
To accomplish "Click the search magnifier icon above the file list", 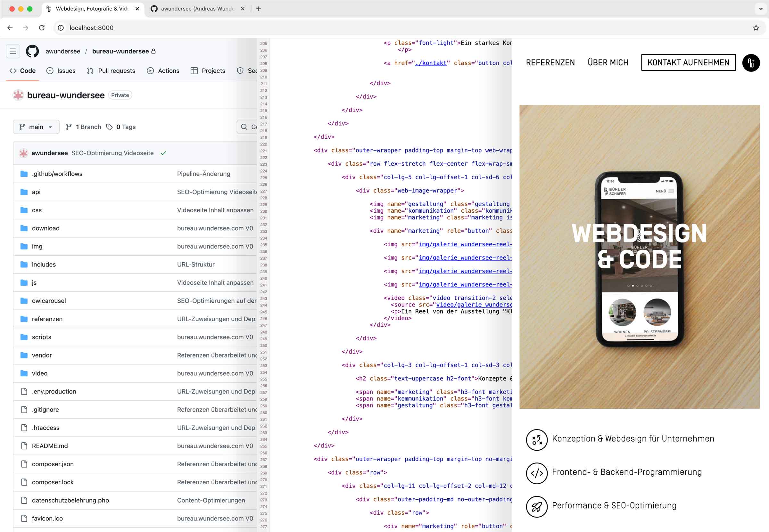I will (244, 127).
